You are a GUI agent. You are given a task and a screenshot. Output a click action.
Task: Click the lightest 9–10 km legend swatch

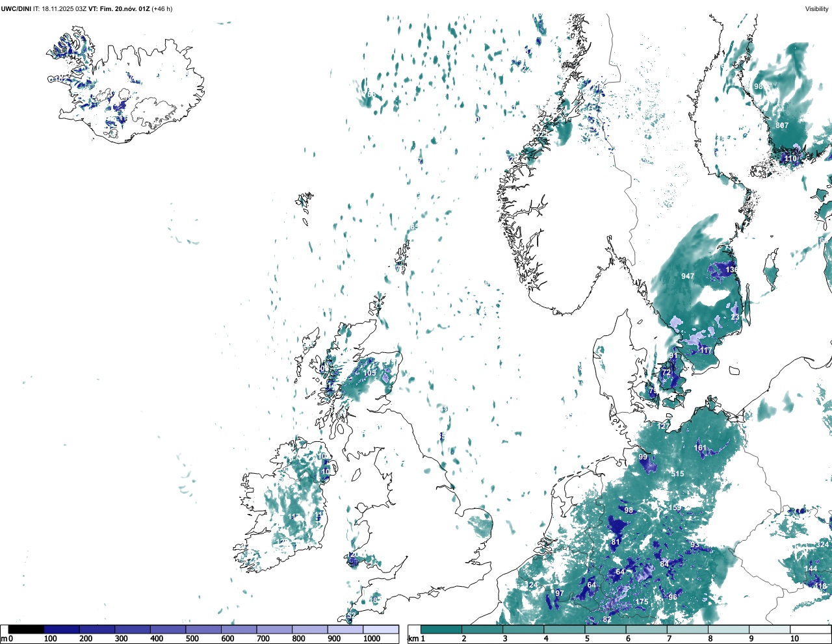pos(770,629)
